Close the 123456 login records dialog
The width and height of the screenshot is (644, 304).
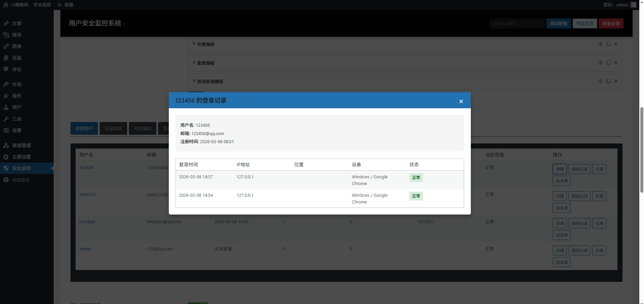point(461,101)
